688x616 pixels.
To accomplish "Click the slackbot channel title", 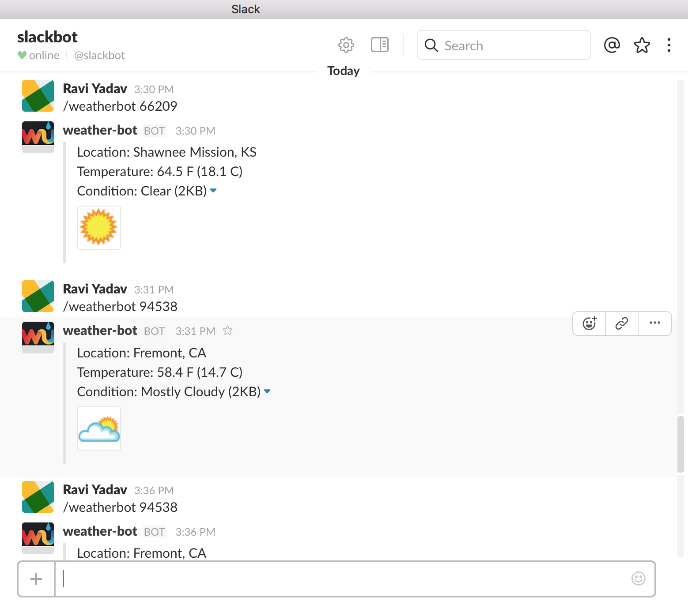I will pos(47,37).
